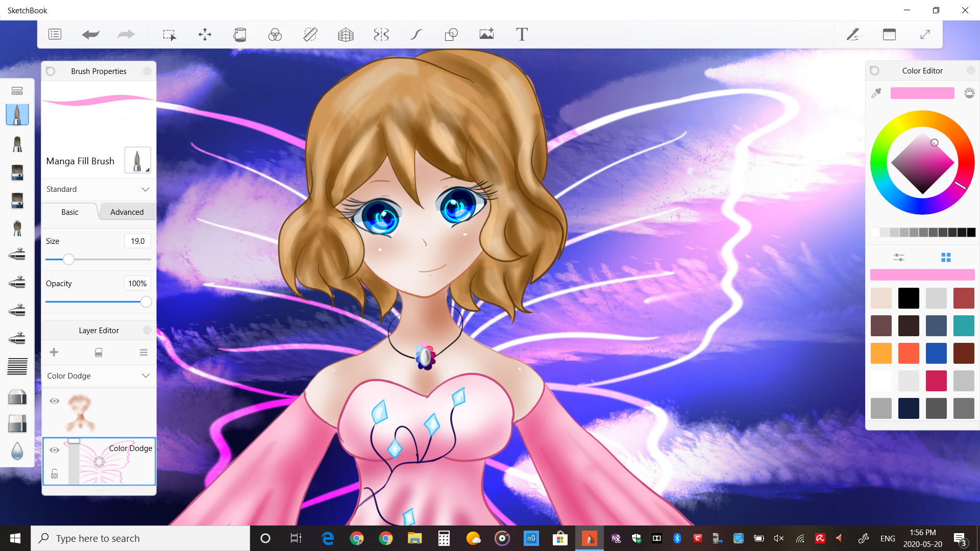Open Manga Fill Brush icon picker
This screenshot has height=551, width=980.
point(137,160)
